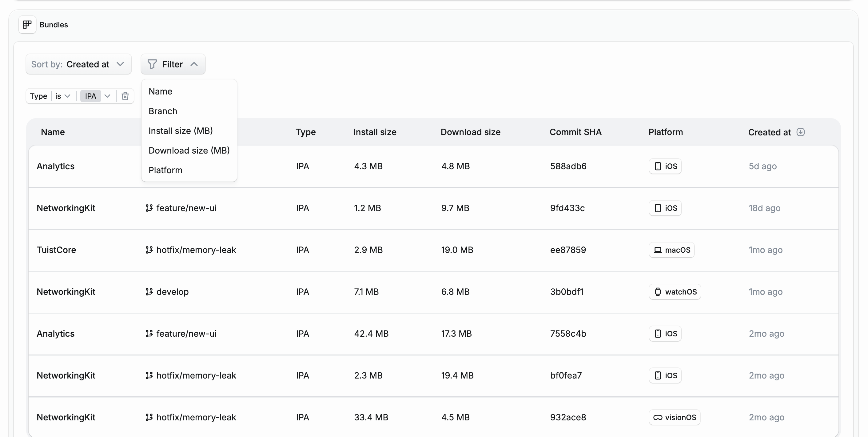
Task: Click the trash icon to remove Type filter
Action: [x=125, y=96]
